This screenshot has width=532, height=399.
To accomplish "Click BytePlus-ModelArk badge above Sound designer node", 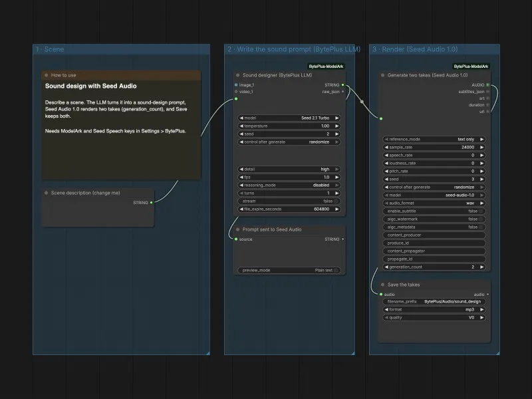I will [x=326, y=66].
